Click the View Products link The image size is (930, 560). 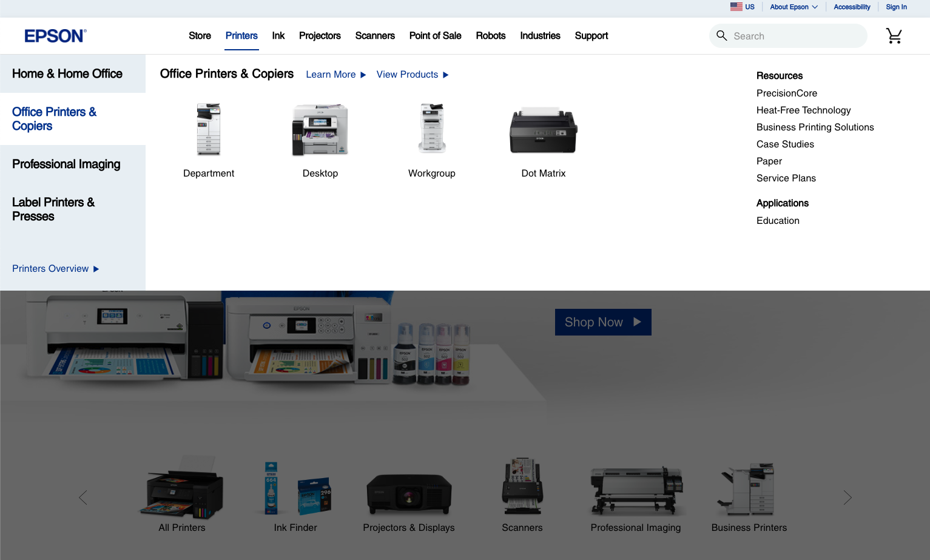coord(413,75)
